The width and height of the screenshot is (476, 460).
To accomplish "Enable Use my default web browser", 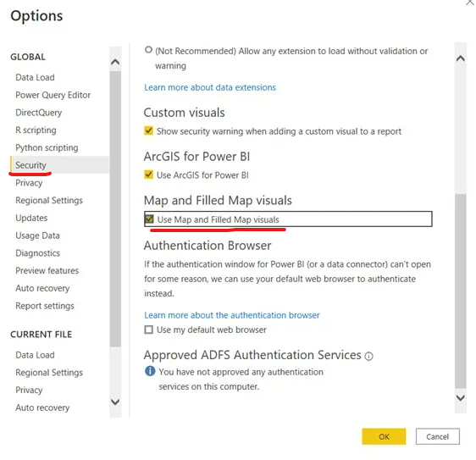I will tap(149, 330).
